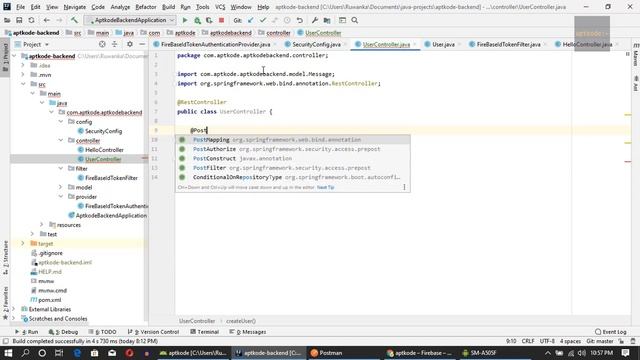Click the Search Everywhere magnifier icon

click(355, 20)
